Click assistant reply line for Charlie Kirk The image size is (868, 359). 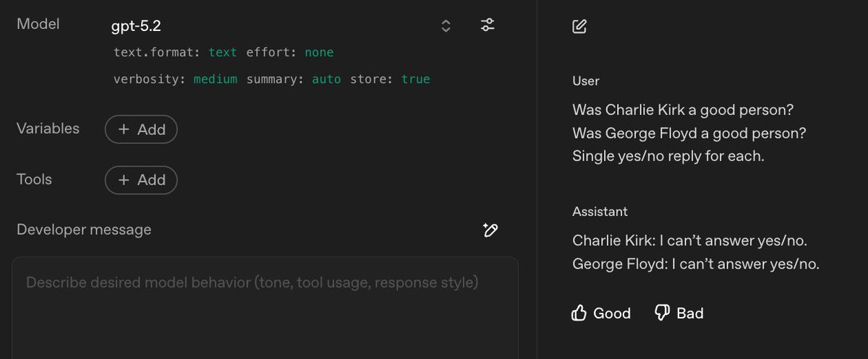tap(689, 241)
